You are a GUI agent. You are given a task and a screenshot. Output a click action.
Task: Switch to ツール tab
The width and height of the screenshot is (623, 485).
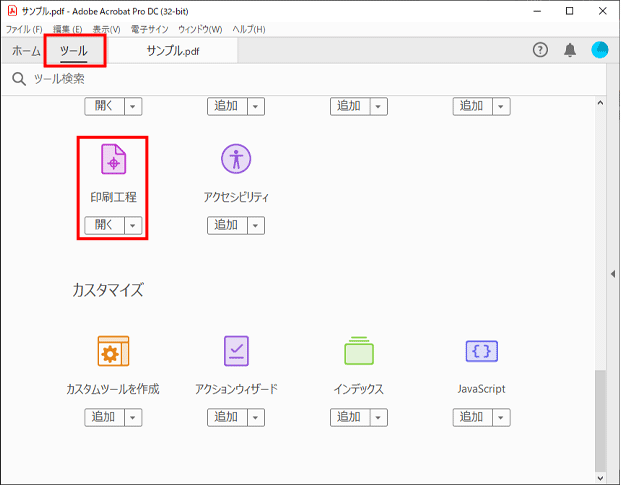(x=74, y=50)
